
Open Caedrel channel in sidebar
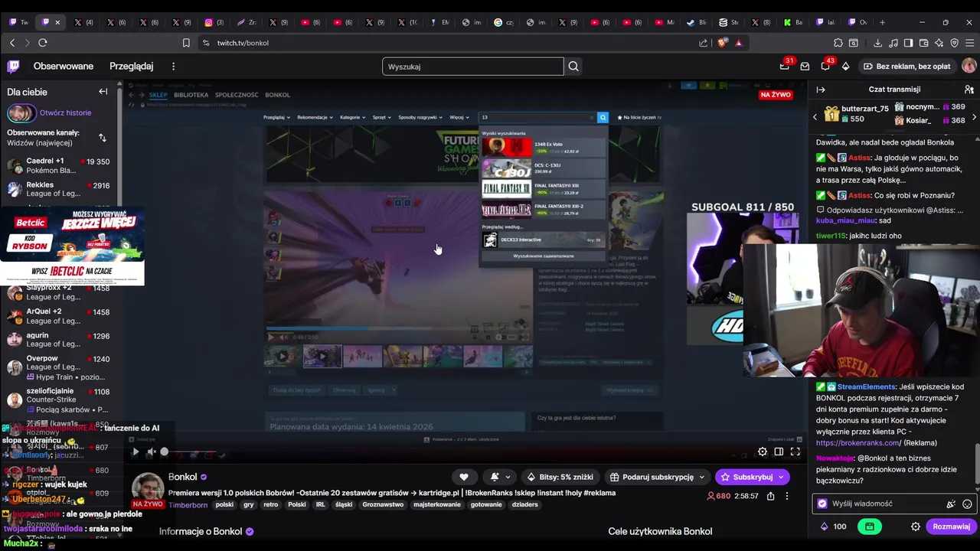[x=60, y=165]
